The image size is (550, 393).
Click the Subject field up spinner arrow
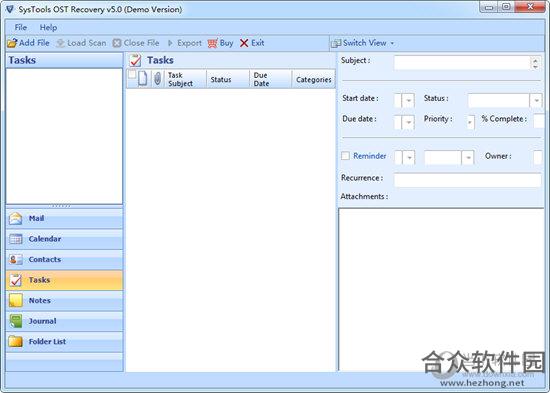(x=535, y=60)
